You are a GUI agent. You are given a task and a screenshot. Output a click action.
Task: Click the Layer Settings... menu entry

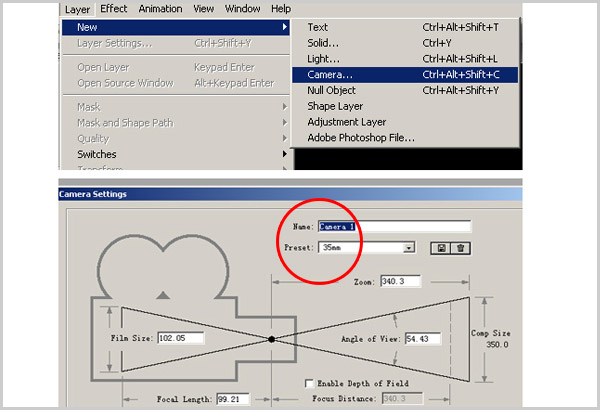click(175, 43)
